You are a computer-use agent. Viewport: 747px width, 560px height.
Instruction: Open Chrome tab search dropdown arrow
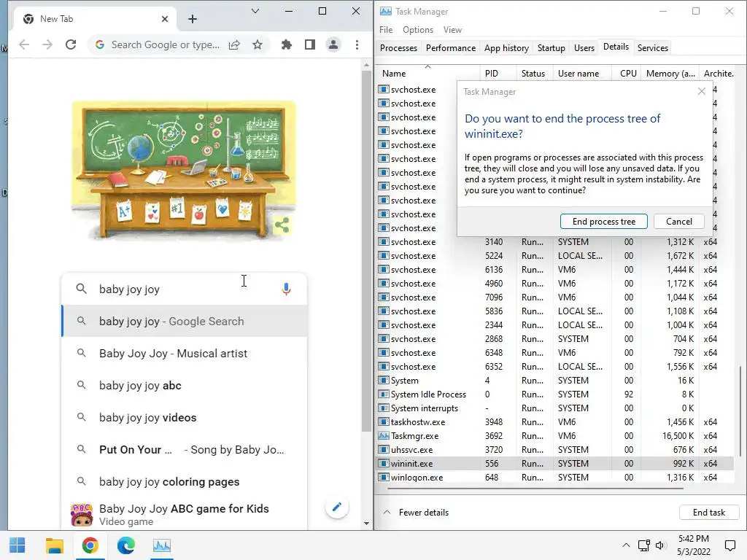tap(255, 11)
